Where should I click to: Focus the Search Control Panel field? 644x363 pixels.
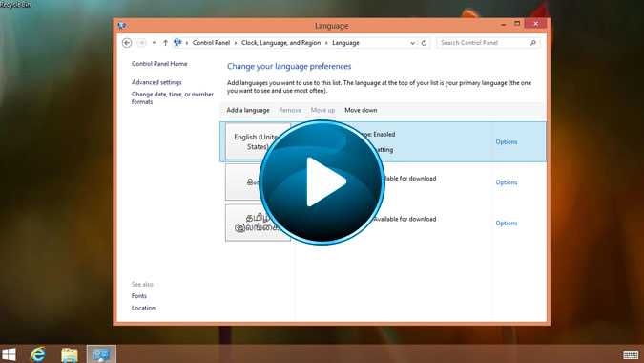(488, 43)
